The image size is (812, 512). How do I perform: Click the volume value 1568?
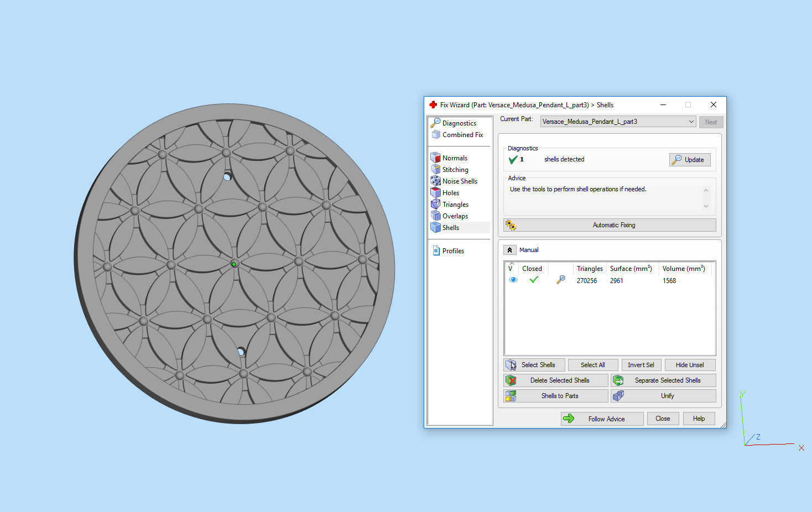click(x=669, y=281)
